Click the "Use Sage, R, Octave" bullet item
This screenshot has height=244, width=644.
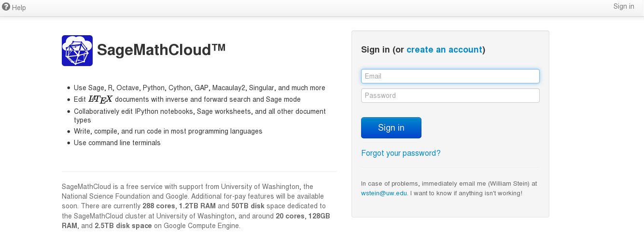199,88
